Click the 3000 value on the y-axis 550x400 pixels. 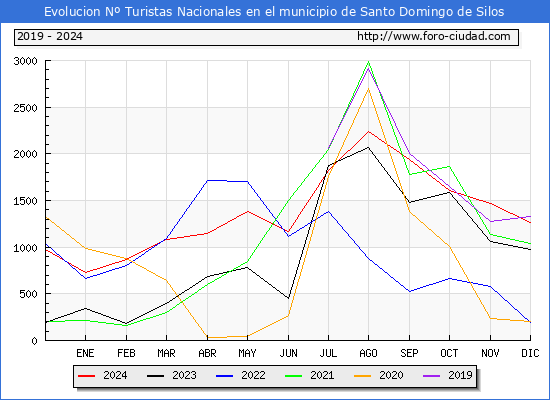[25, 61]
